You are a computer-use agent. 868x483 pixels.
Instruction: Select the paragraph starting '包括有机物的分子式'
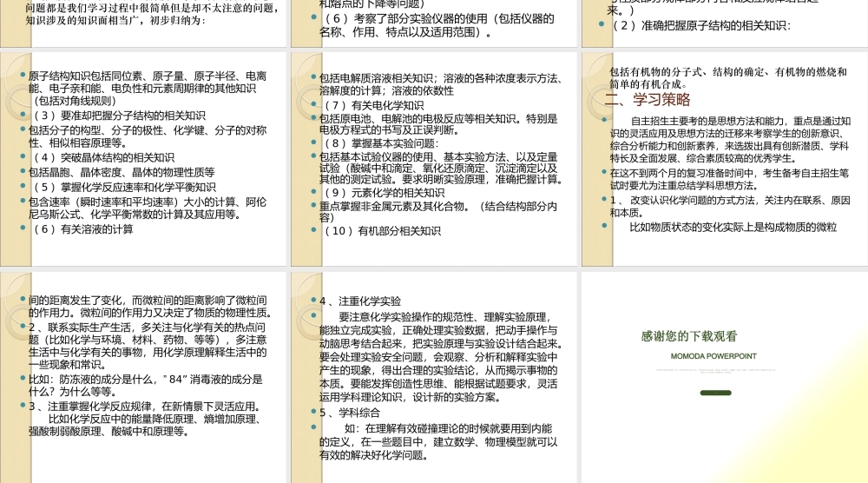(728, 77)
